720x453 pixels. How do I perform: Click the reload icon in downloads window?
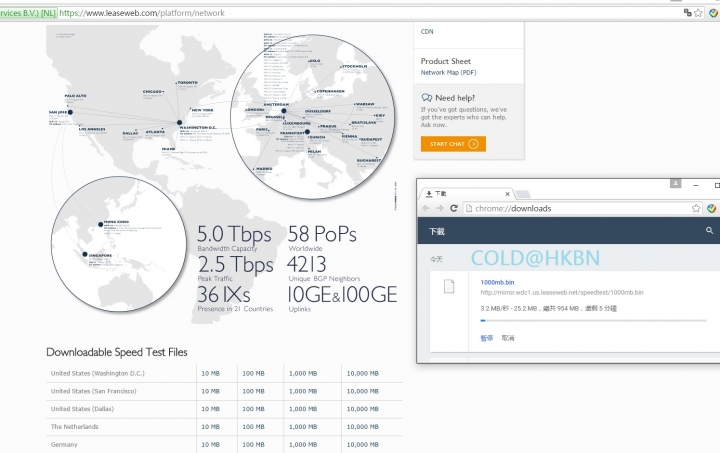click(x=454, y=208)
